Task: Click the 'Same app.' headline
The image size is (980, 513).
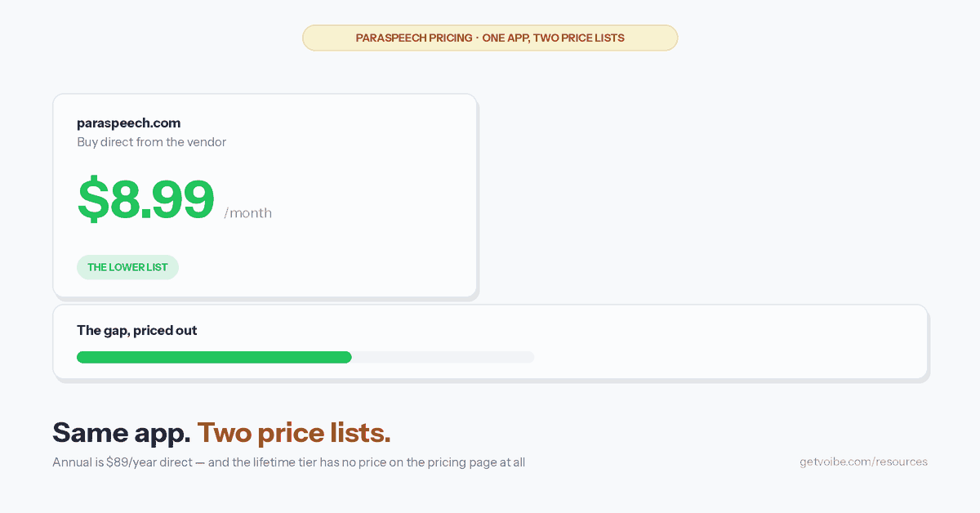Action: 122,433
